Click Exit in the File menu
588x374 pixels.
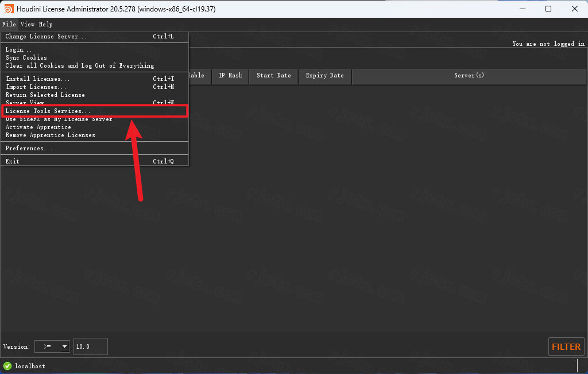pos(13,161)
